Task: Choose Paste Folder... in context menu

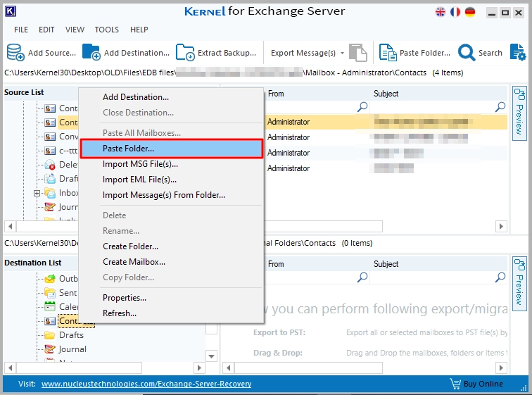Action: point(172,149)
